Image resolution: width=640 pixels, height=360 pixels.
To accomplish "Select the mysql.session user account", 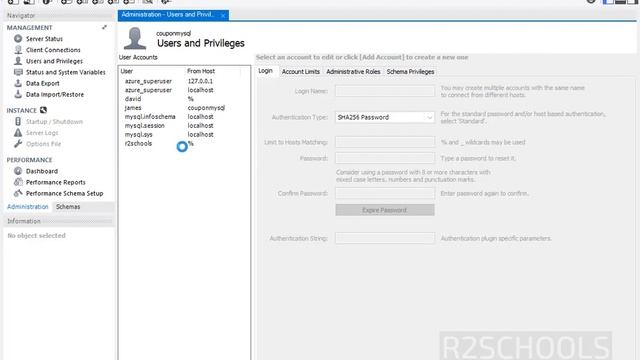I will click(x=184, y=126).
